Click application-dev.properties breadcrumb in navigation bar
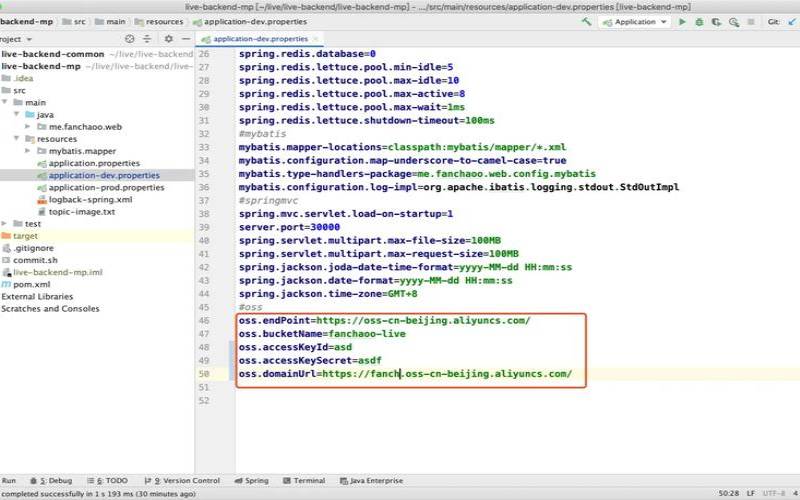This screenshot has width=800, height=500. (250, 21)
